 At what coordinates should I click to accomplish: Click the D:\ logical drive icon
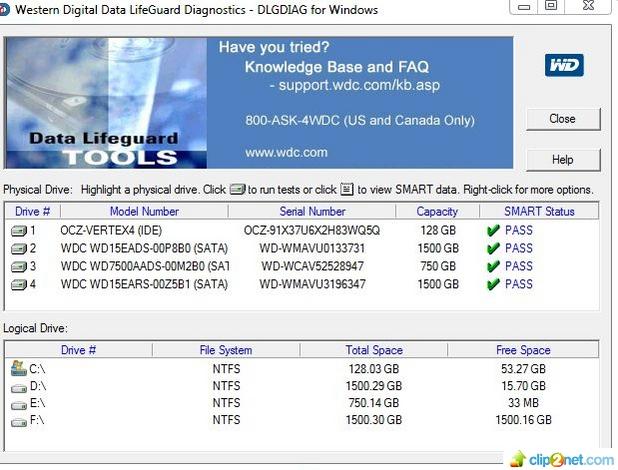pyautogui.click(x=19, y=388)
